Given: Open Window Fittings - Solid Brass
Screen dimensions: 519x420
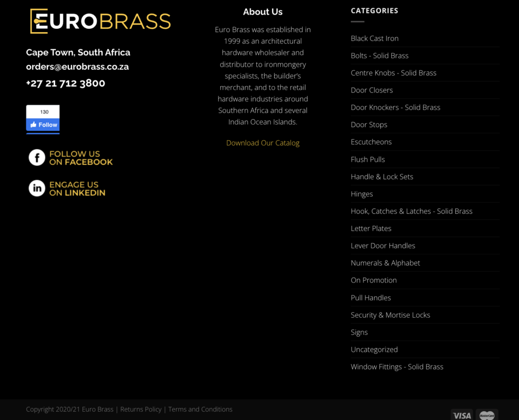Looking at the screenshot, I should pos(397,367).
